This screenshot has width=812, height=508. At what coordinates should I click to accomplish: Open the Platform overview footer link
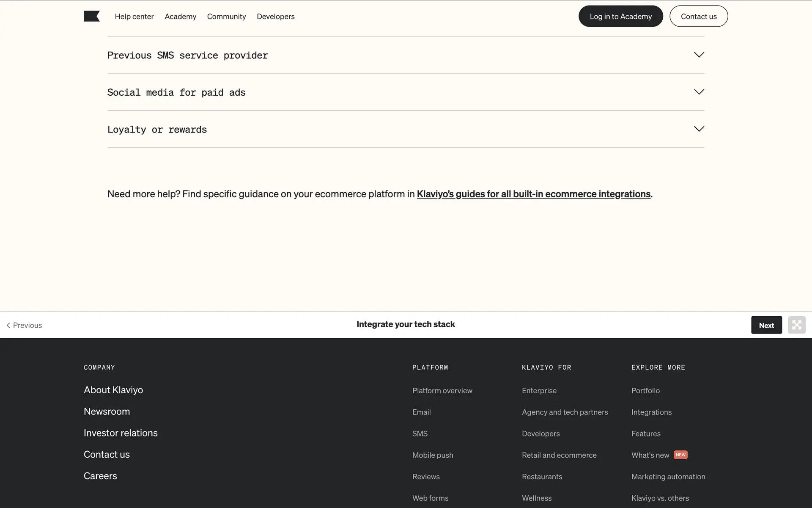click(x=442, y=390)
